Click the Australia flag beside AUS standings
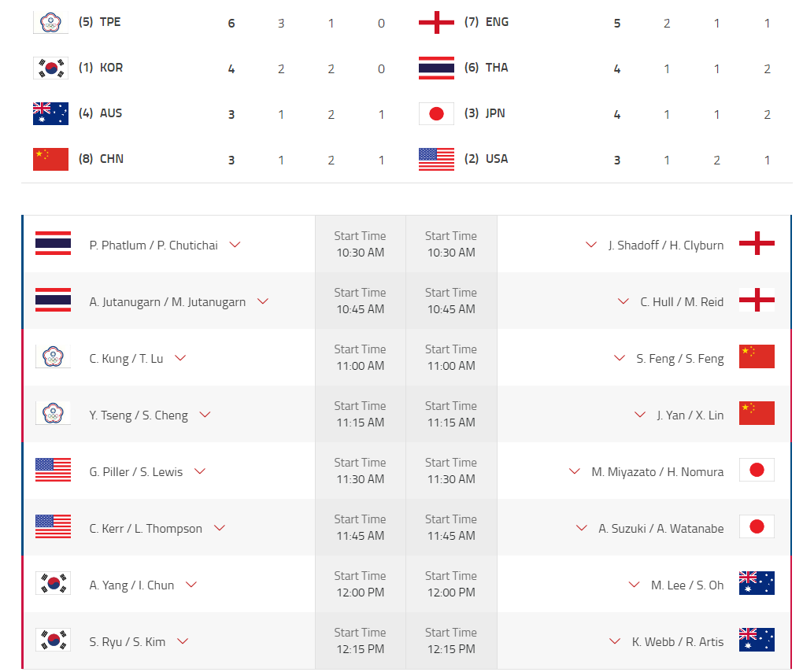This screenshot has width=803, height=672. point(51,113)
